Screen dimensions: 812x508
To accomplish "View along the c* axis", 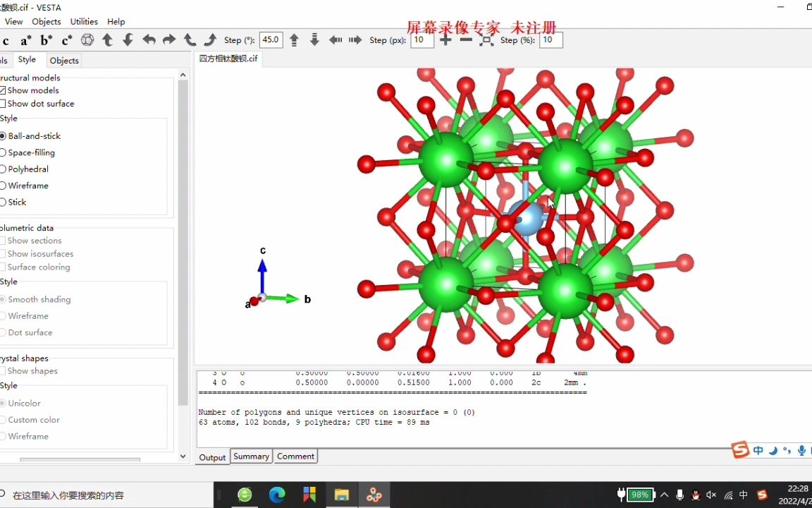I will pos(68,40).
